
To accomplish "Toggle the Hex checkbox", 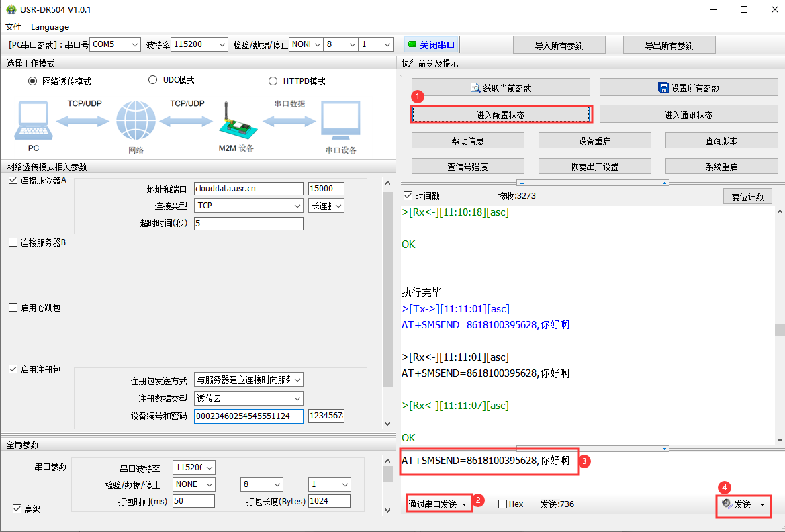I will pyautogui.click(x=502, y=504).
